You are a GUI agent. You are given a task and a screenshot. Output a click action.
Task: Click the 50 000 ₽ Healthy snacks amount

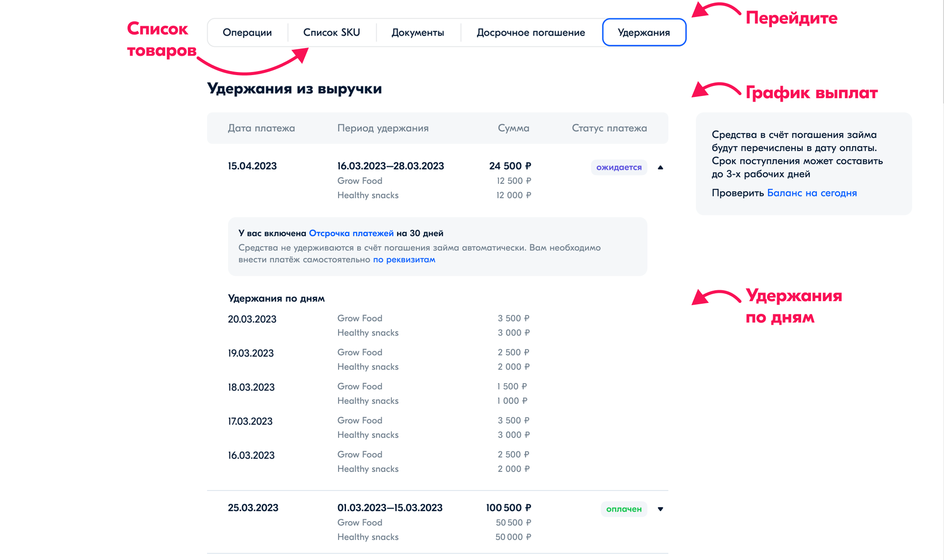click(513, 537)
